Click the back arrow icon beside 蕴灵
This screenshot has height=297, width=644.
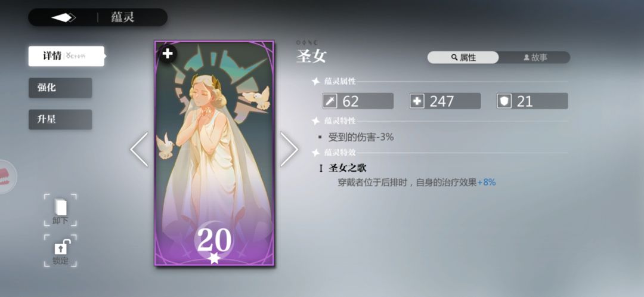(63, 18)
